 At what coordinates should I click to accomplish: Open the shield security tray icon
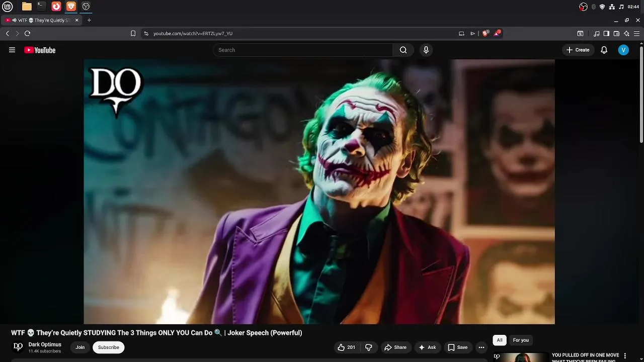pos(602,7)
